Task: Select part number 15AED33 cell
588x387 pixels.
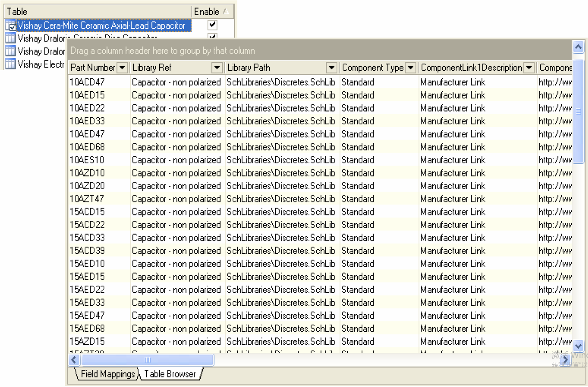Action: click(99, 302)
